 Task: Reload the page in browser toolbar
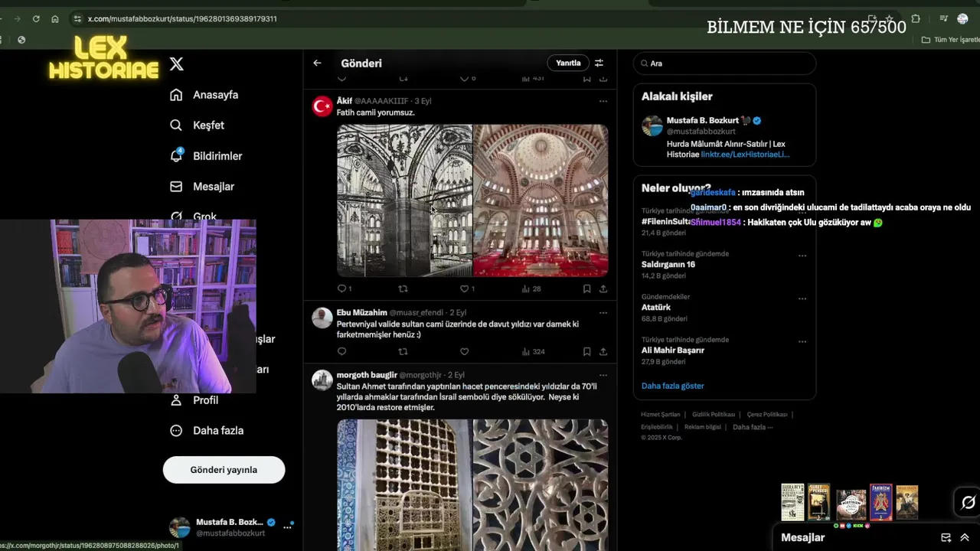click(x=36, y=18)
